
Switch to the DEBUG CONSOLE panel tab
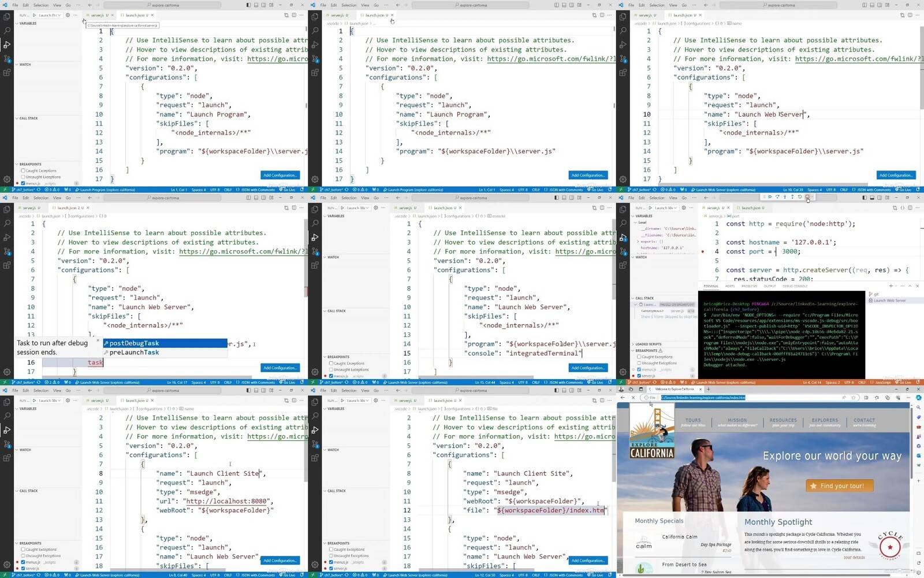click(795, 286)
